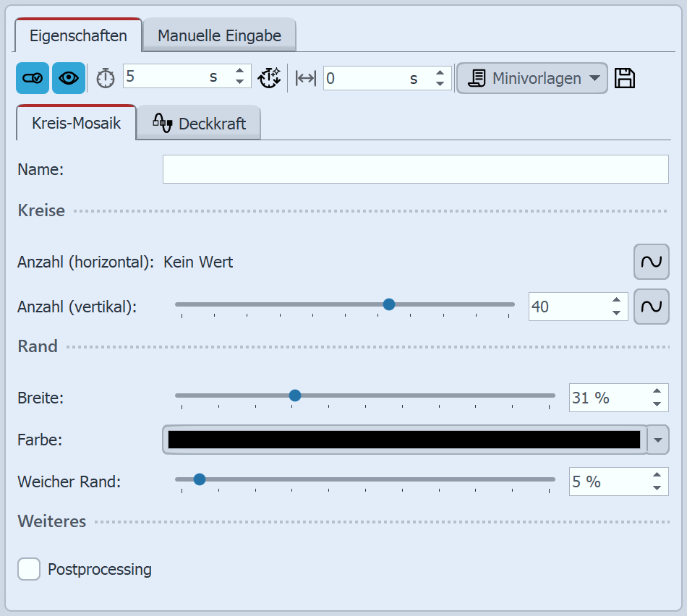687x616 pixels.
Task: Switch to the Deckkraft tab
Action: coord(199,124)
